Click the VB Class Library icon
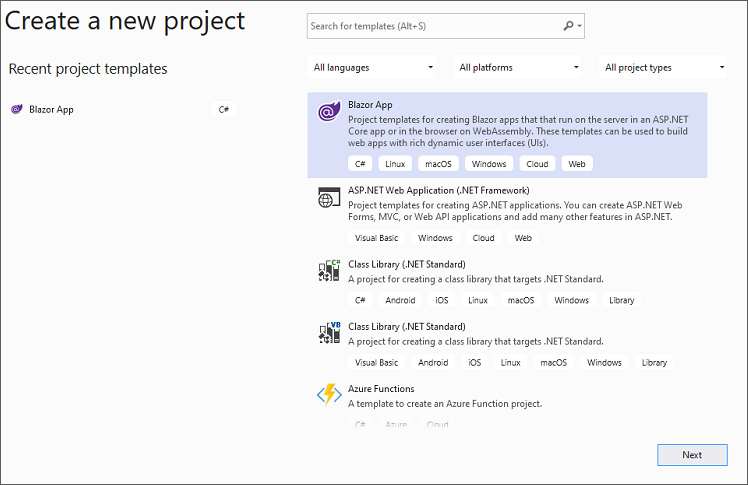Image resolution: width=748 pixels, height=485 pixels. (x=328, y=333)
